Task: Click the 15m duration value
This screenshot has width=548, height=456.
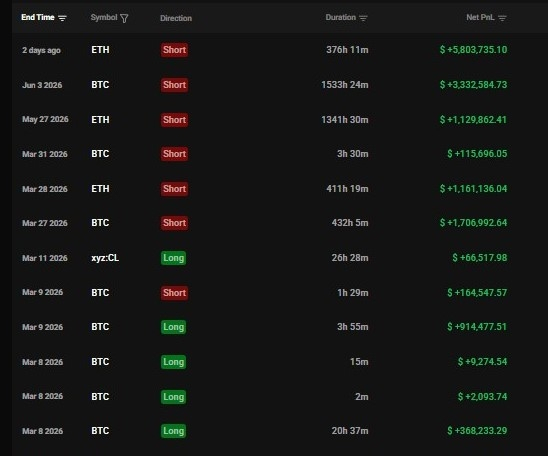Action: (x=359, y=362)
